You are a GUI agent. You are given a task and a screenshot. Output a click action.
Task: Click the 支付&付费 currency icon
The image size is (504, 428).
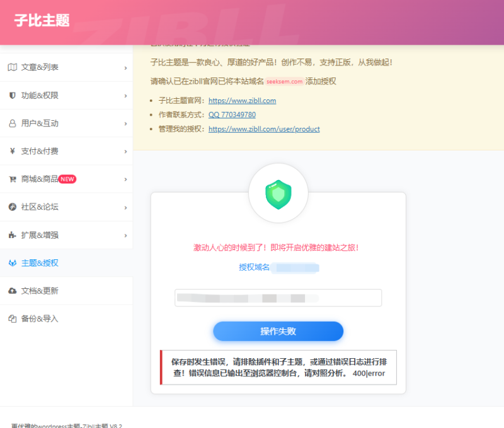(x=11, y=151)
